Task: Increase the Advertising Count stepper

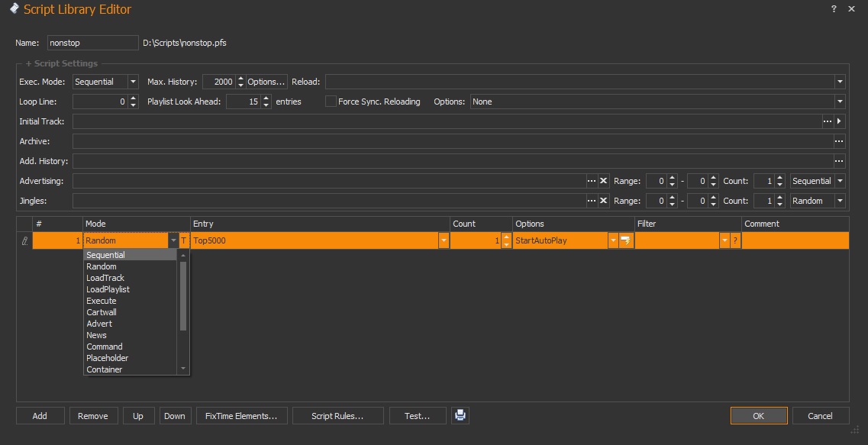Action: tap(780, 178)
